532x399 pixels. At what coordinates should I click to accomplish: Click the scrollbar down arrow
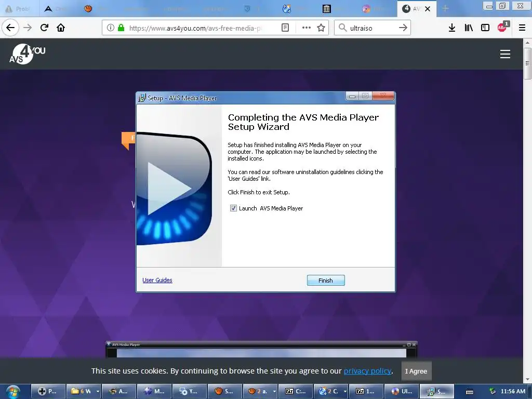[x=527, y=380]
